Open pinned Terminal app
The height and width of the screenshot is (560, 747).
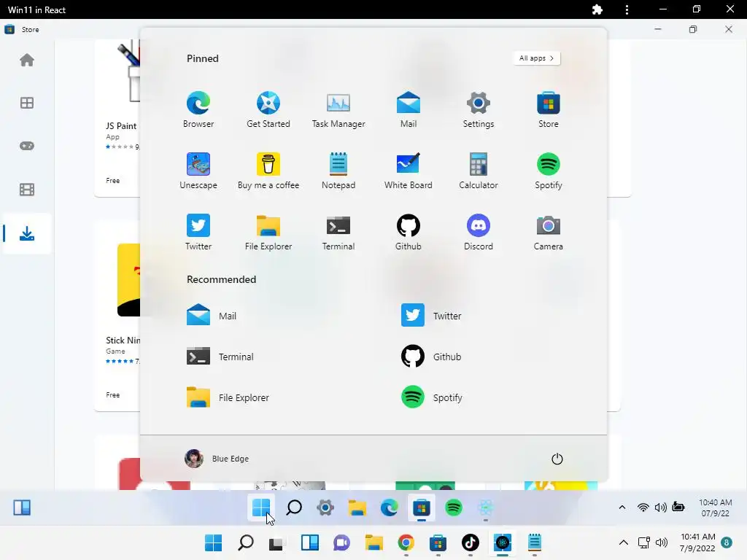click(x=338, y=233)
